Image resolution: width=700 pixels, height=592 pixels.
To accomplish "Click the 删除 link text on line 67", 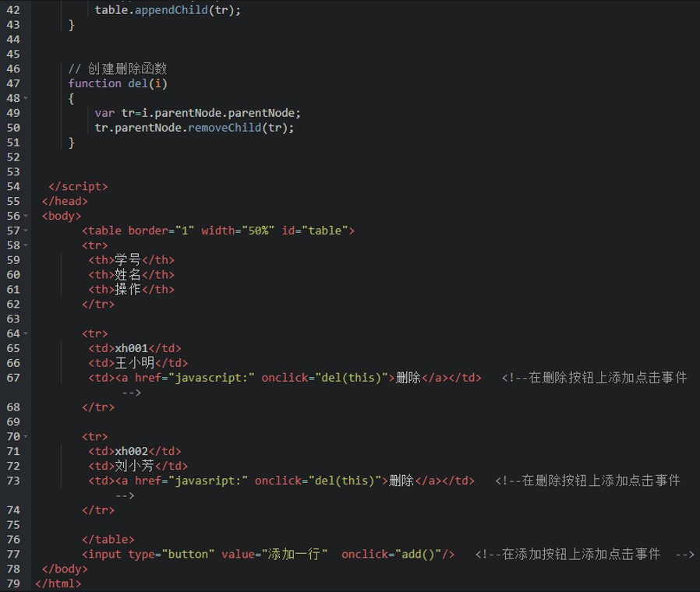I will click(x=408, y=378).
